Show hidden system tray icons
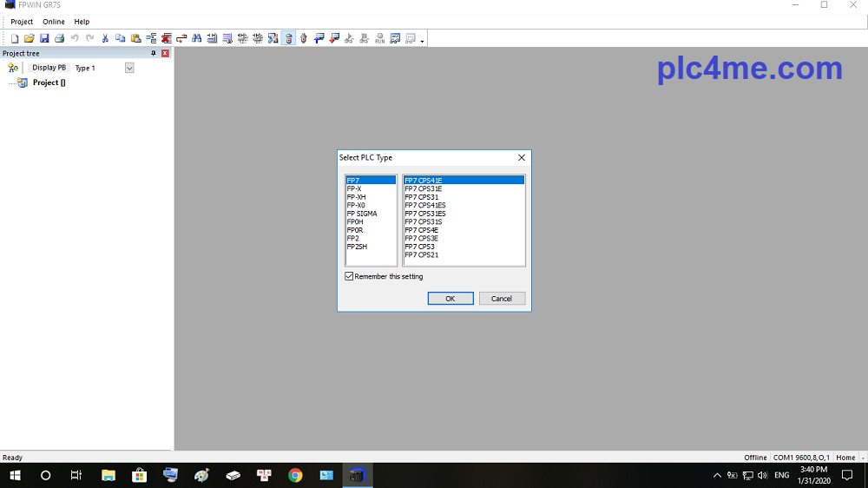This screenshot has width=868, height=488. click(717, 475)
